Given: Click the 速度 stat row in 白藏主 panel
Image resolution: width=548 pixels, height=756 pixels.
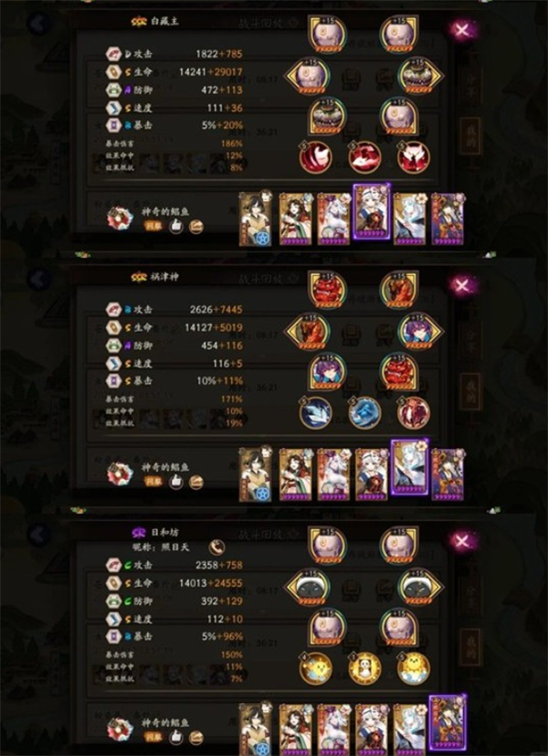Looking at the screenshot, I should (174, 108).
